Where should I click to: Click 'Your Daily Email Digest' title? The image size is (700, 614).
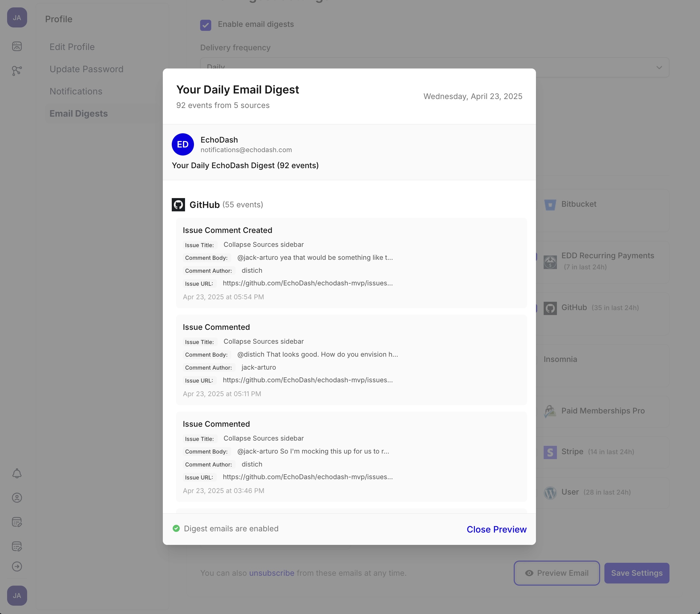tap(237, 90)
